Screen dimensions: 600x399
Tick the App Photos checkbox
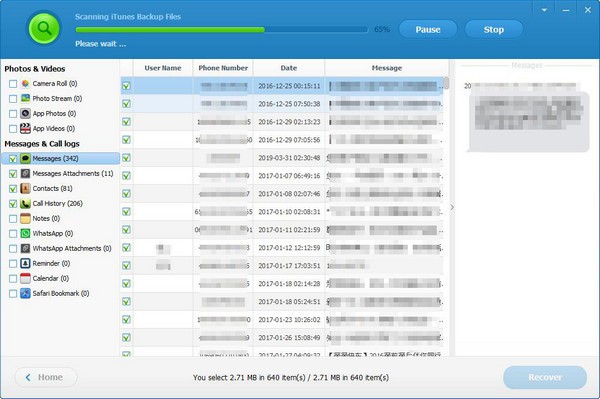13,114
